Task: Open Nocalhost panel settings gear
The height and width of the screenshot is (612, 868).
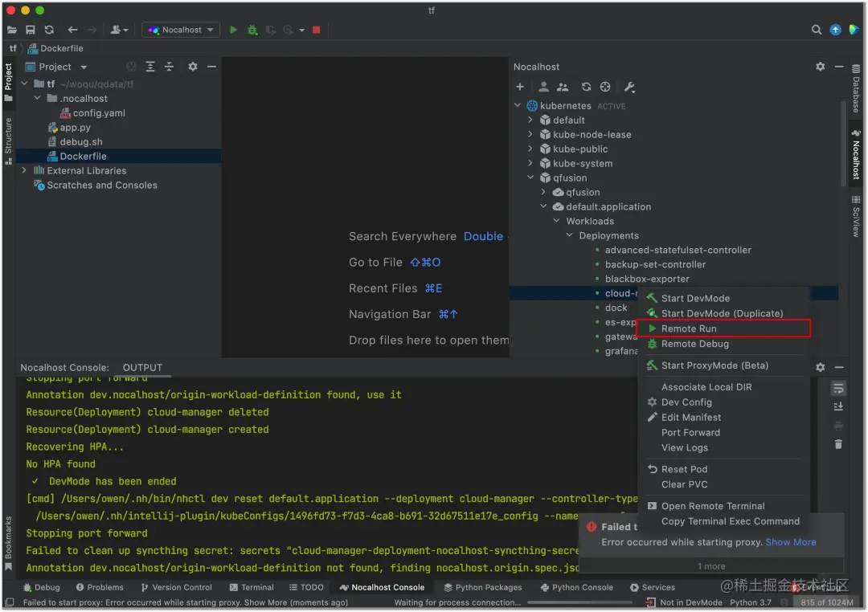Action: pos(821,67)
